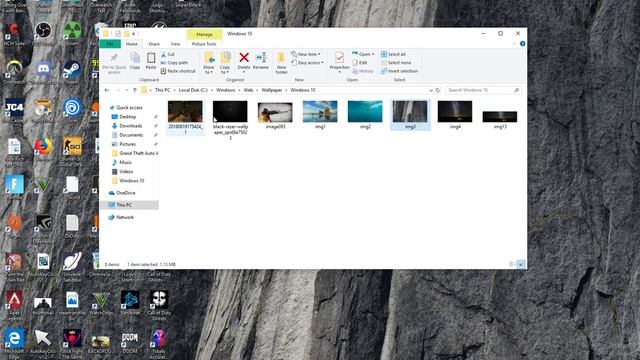This screenshot has width=640, height=360.
Task: Click the Back navigation arrow
Action: (x=107, y=90)
